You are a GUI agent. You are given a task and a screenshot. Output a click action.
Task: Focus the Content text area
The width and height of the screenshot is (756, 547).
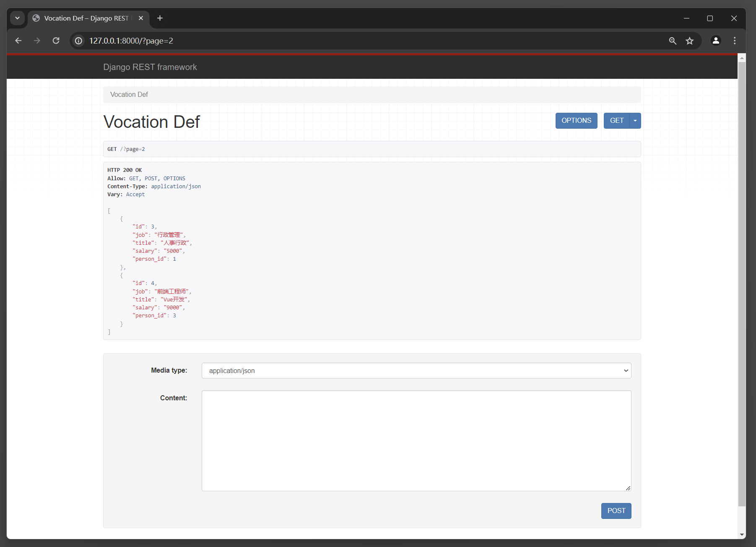[x=416, y=441]
